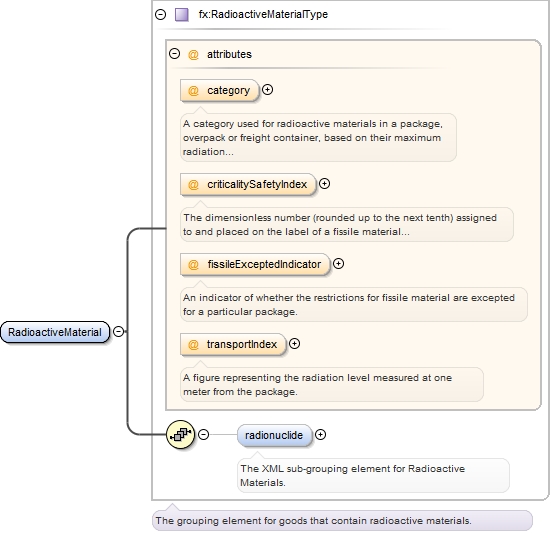Select the RadioactiveMaterial element box

[x=55, y=332]
